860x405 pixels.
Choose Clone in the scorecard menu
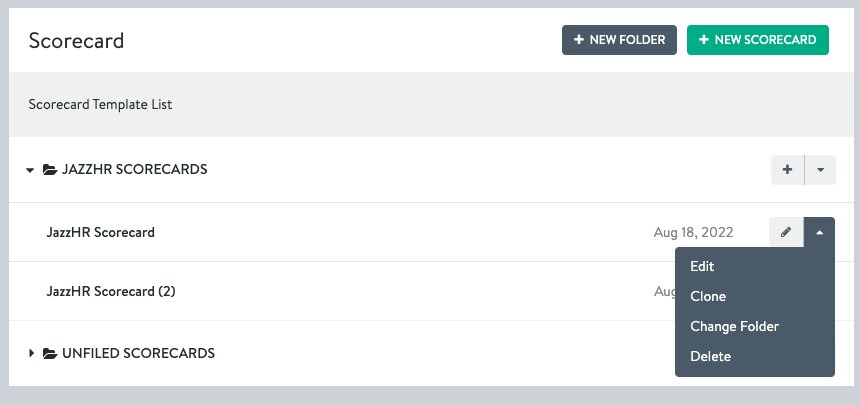tap(708, 296)
